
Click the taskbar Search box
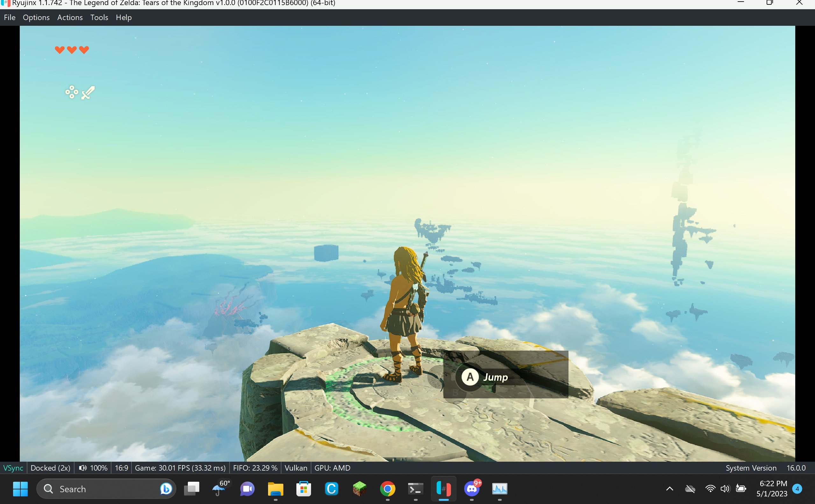pos(106,489)
